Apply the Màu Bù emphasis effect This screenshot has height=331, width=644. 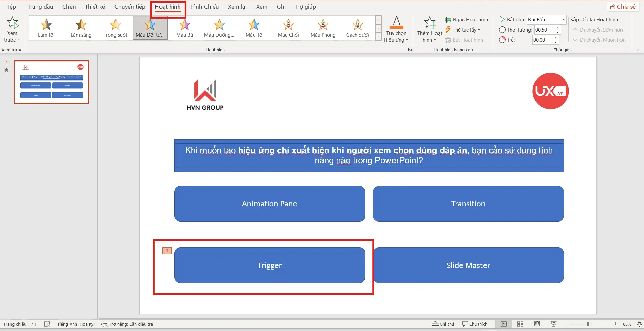184,28
